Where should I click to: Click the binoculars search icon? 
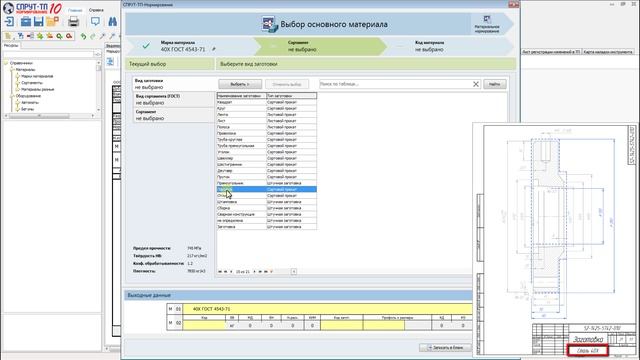[x=113, y=21]
